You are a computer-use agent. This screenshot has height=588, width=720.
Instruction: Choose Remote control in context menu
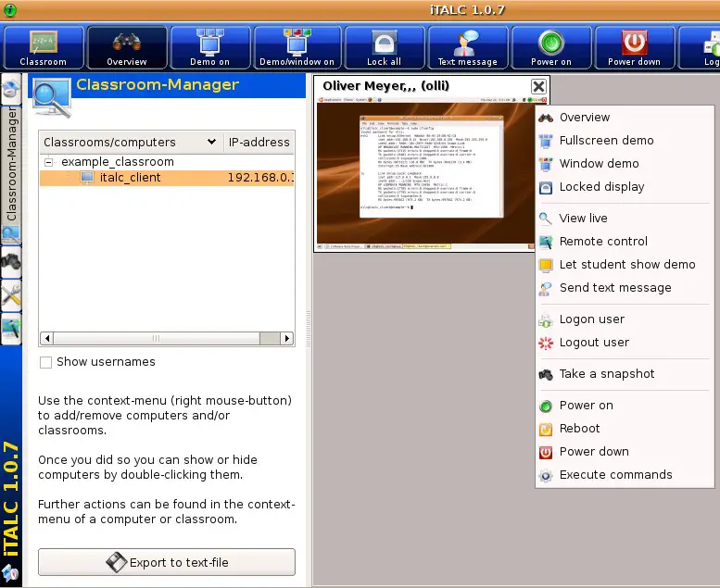625,242
